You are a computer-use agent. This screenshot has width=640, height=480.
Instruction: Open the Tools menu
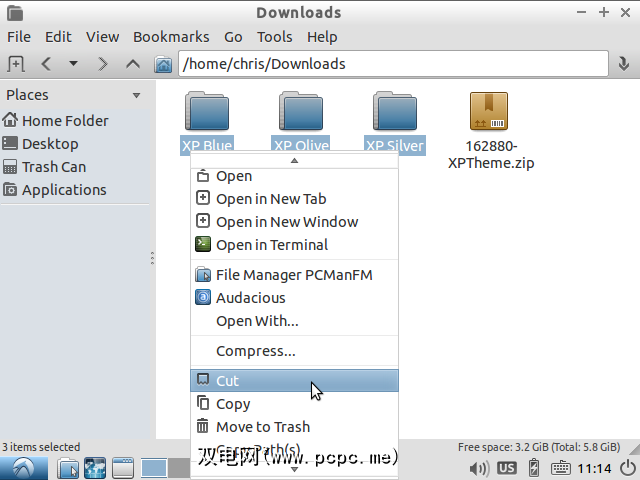tap(275, 37)
